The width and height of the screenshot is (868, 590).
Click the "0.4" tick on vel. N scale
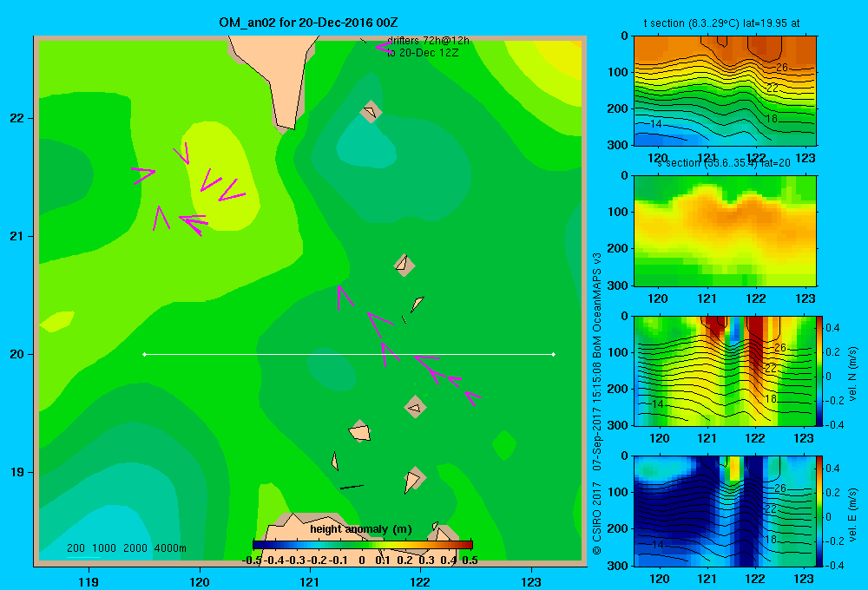[833, 328]
